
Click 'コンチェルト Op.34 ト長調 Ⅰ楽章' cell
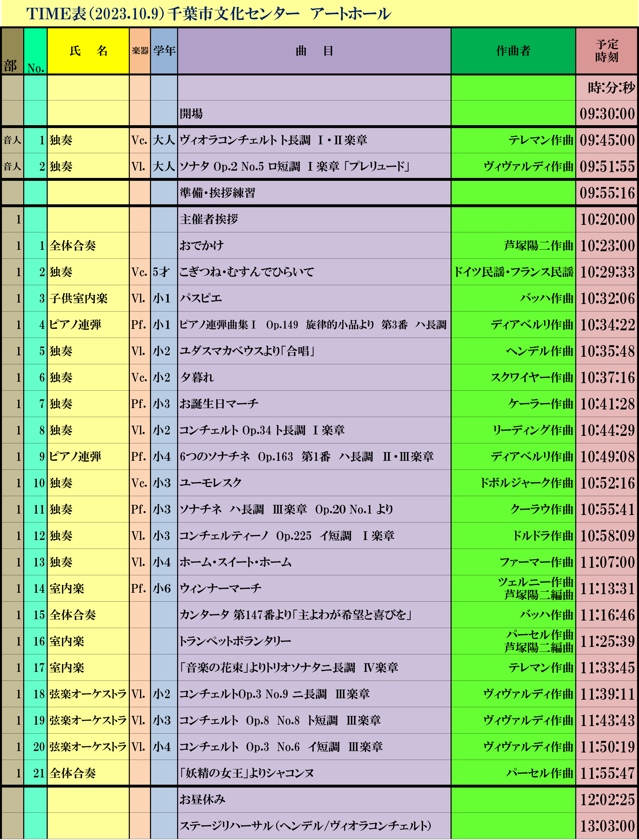coord(314,430)
